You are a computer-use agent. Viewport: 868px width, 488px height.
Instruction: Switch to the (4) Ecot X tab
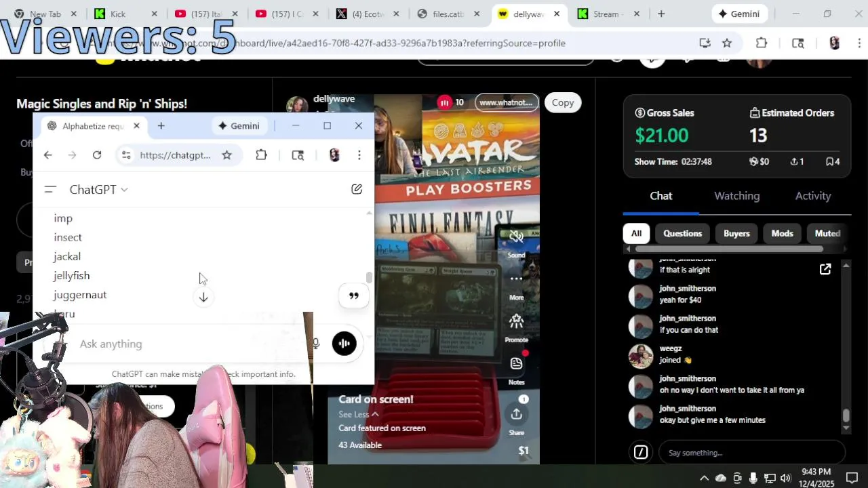(x=368, y=14)
